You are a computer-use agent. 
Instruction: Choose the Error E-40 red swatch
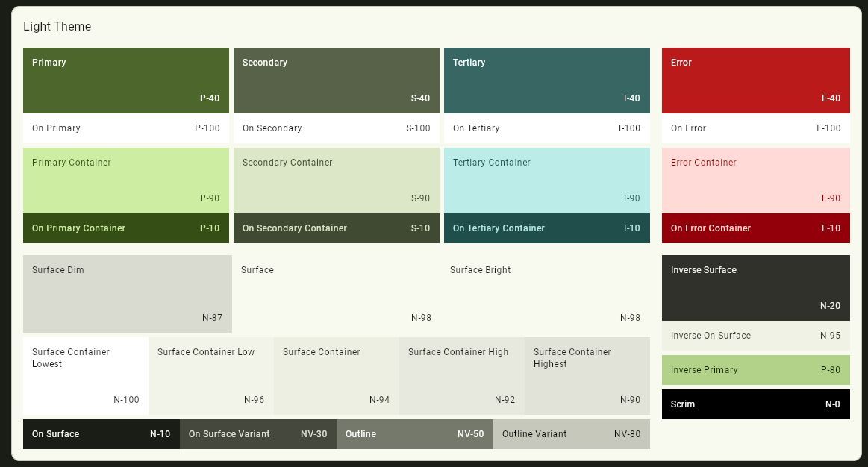pos(755,81)
